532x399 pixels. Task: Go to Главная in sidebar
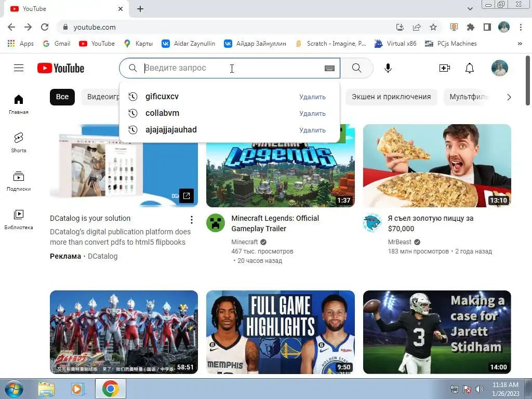(x=19, y=104)
